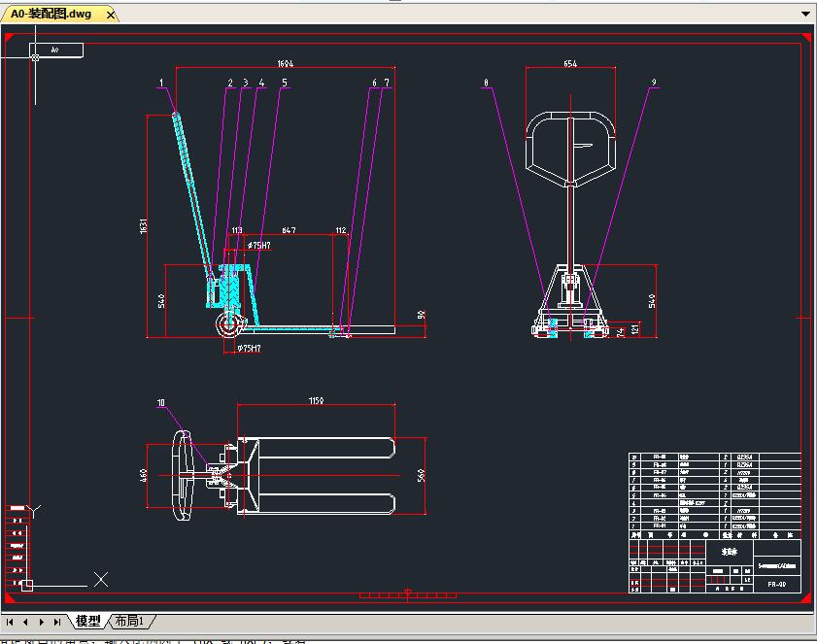Click the next layout tab arrow

(42, 622)
